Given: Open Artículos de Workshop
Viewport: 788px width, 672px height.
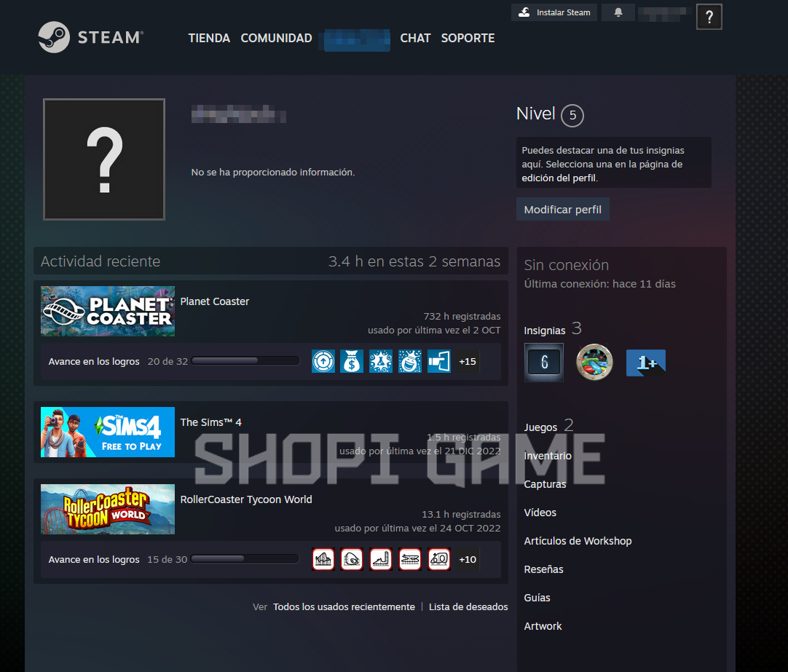Looking at the screenshot, I should coord(578,541).
